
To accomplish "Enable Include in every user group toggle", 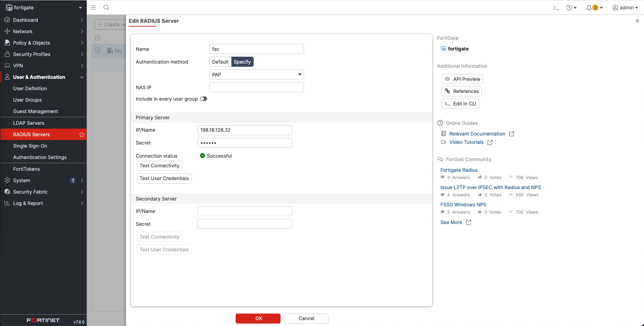I will (203, 99).
